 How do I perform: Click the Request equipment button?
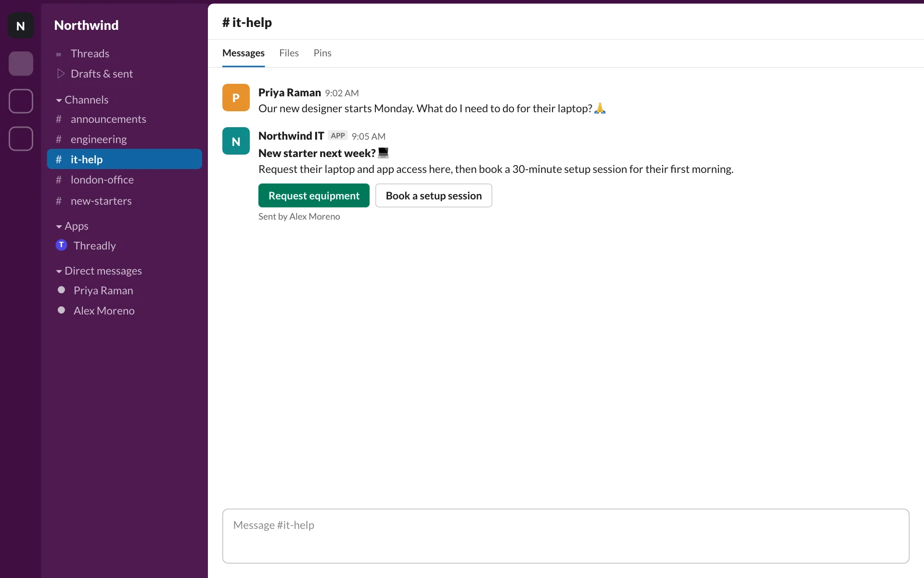(314, 196)
